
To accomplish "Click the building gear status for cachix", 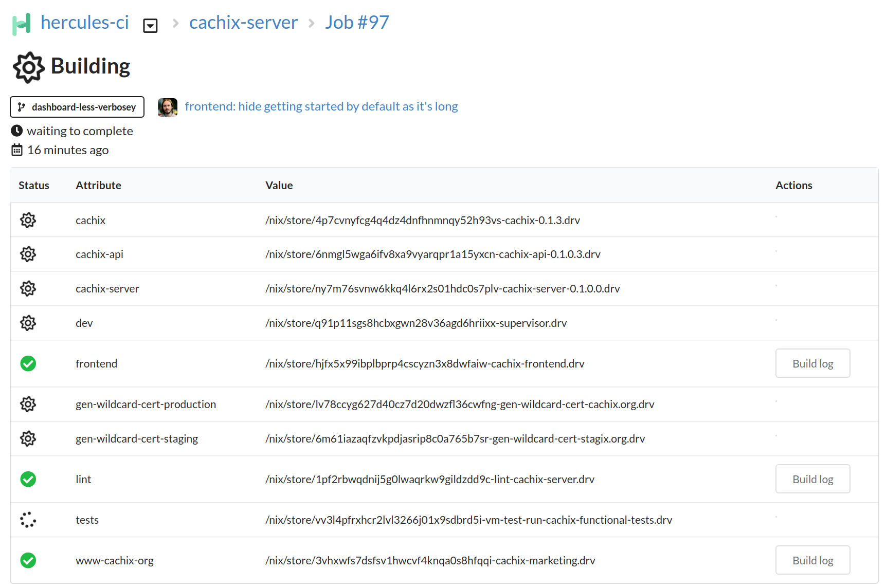I will [28, 220].
